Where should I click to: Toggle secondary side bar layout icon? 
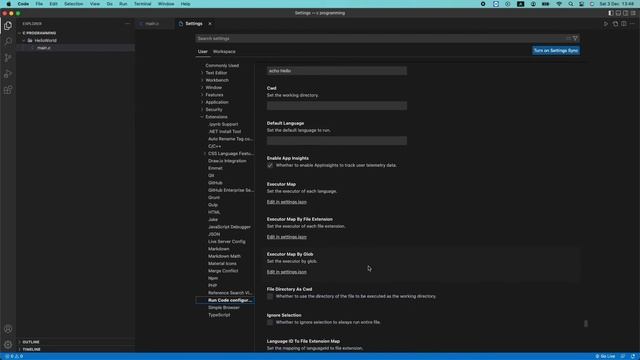pos(625,13)
